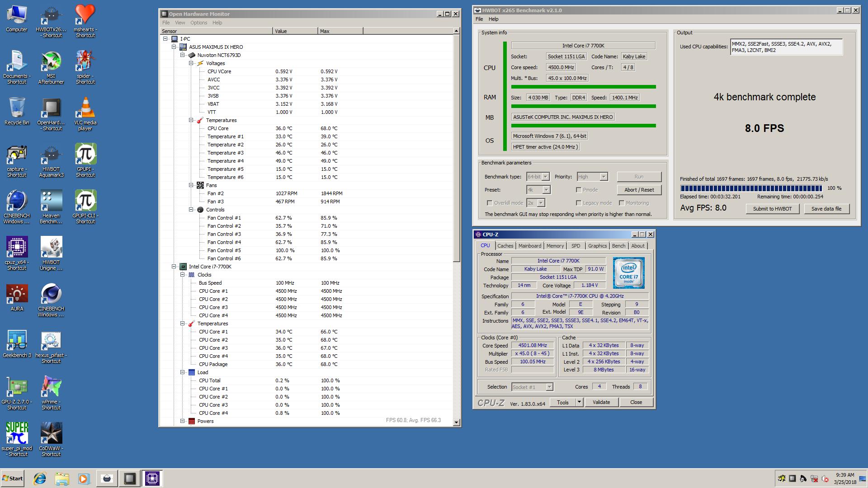Open the HWBOT Aquamark3 desktop icon
The height and width of the screenshot is (488, 868).
[51, 161]
